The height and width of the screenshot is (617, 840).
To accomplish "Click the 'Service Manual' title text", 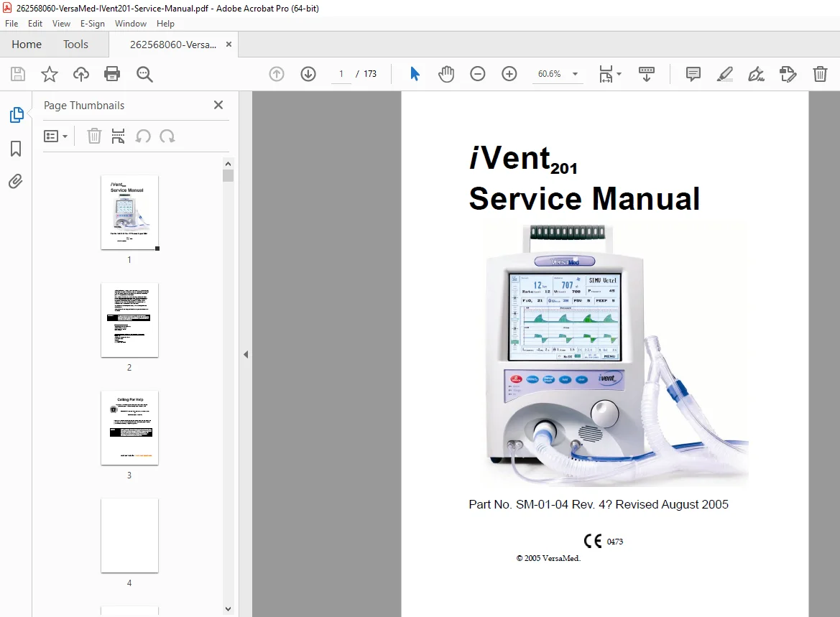I will point(584,199).
